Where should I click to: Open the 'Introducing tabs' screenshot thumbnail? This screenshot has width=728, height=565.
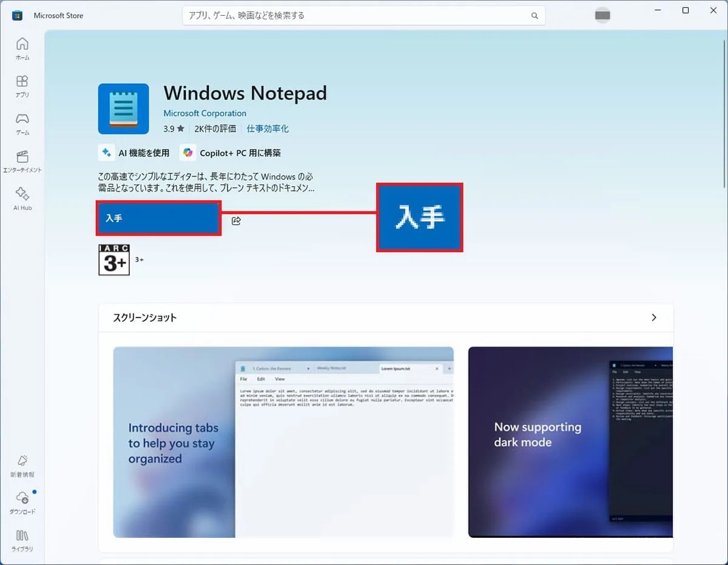point(283,442)
